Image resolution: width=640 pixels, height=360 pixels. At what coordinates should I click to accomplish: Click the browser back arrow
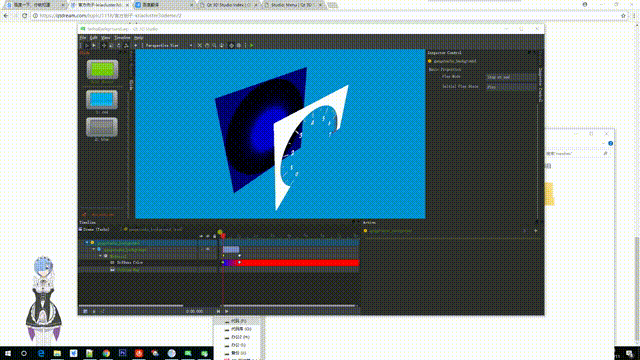click(x=6, y=16)
